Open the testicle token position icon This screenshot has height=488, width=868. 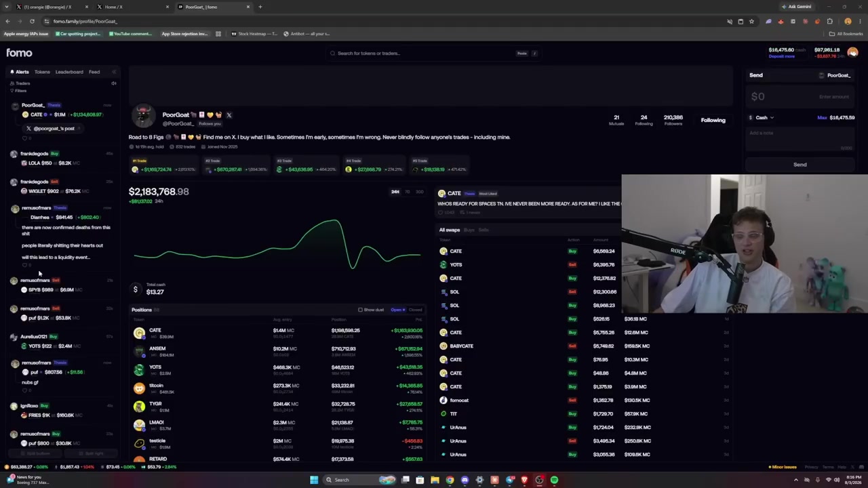click(139, 443)
